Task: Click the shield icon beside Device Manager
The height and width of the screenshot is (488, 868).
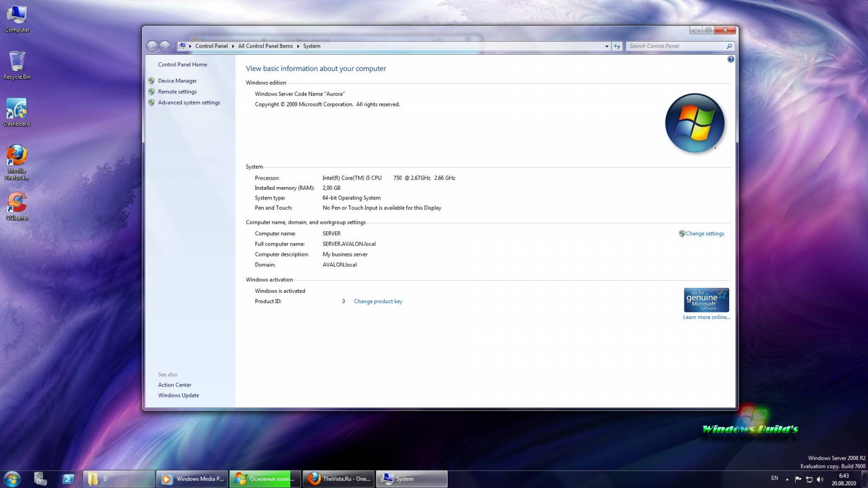Action: pyautogui.click(x=151, y=81)
